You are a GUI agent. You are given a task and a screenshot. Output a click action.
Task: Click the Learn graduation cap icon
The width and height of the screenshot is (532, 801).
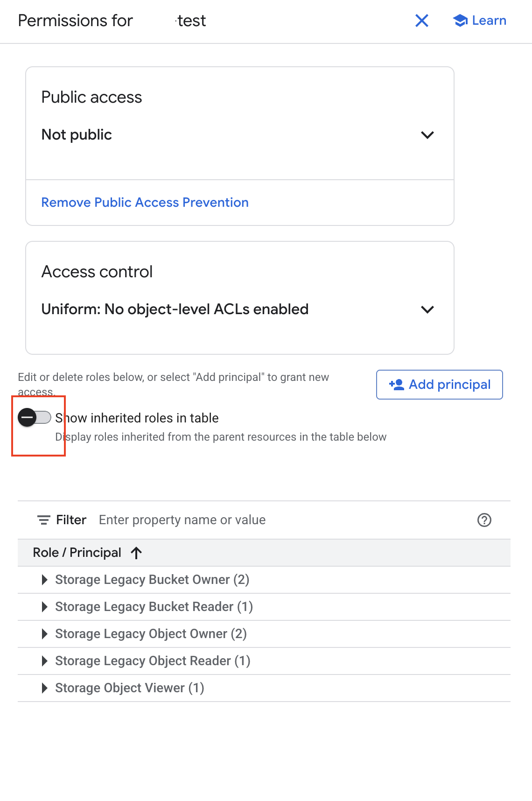460,21
